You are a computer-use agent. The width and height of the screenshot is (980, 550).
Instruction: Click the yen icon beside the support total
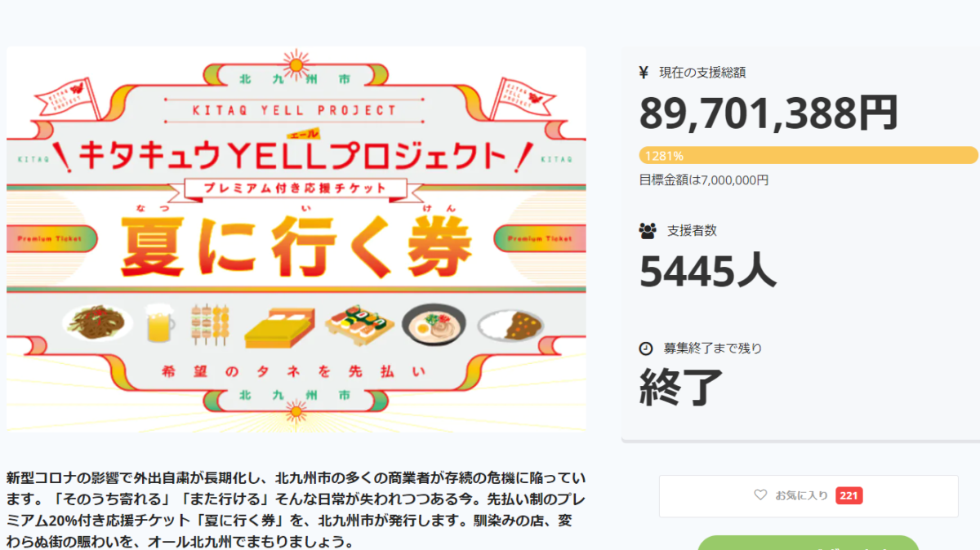(x=644, y=73)
